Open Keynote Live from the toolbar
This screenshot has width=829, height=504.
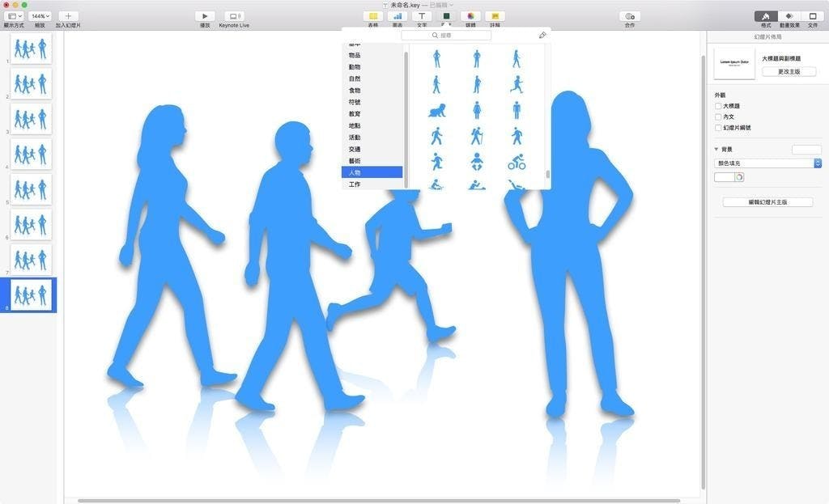(x=234, y=16)
